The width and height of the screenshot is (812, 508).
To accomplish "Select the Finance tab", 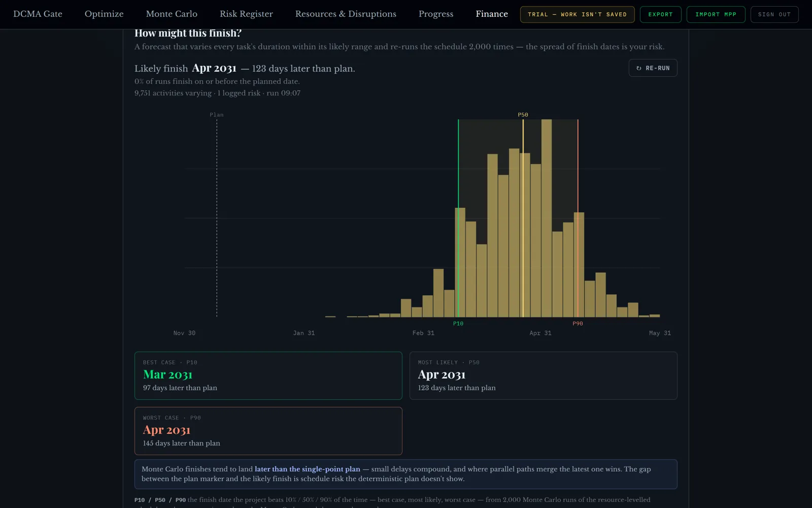I will coord(492,14).
